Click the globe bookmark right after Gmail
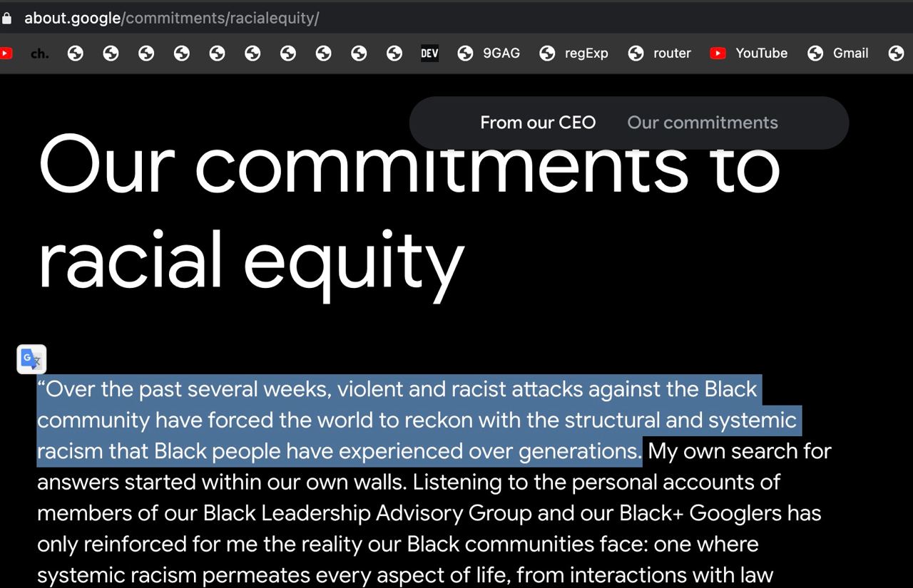The image size is (913, 588). (x=897, y=53)
